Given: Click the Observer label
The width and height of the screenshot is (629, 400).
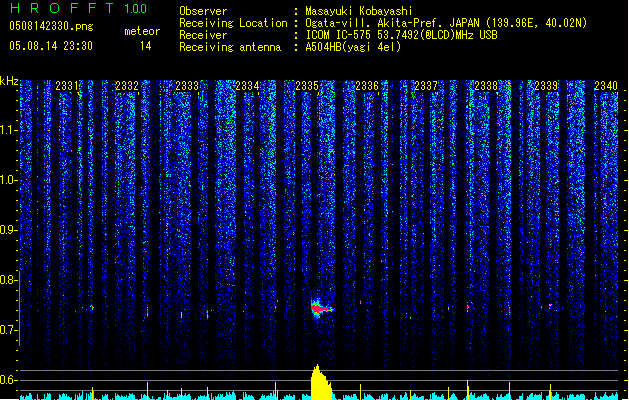Looking at the screenshot, I should pyautogui.click(x=203, y=11).
